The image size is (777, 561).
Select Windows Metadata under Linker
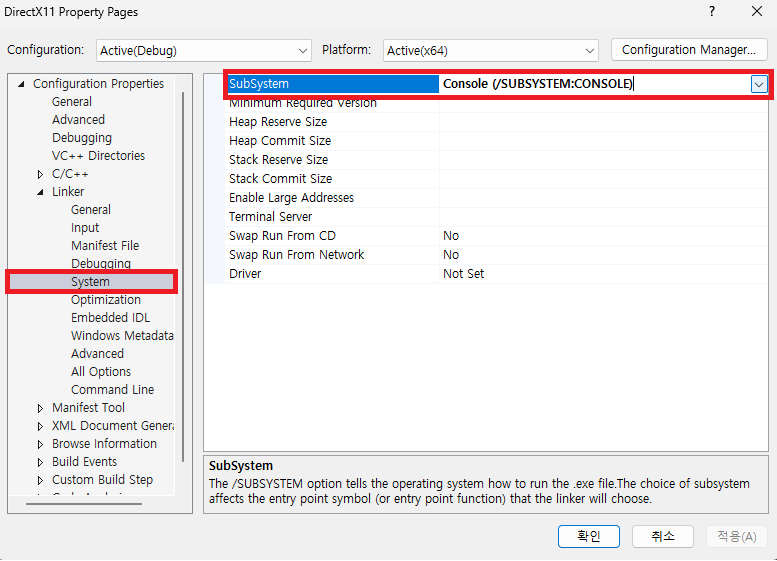122,336
